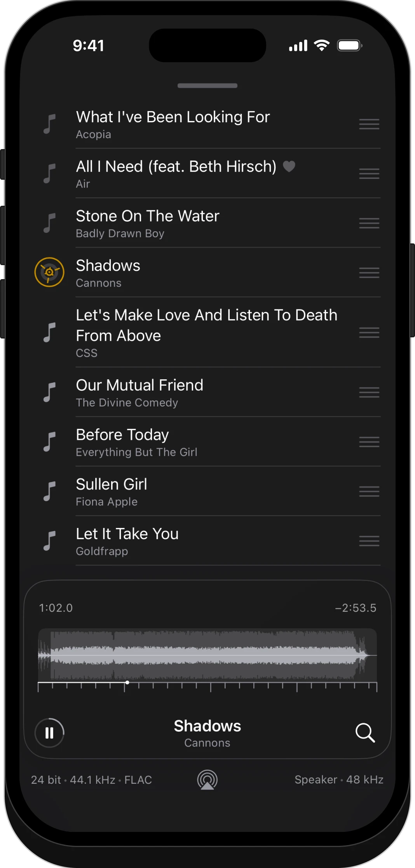
Task: Toggle elapsed time display 1:02.0
Action: coord(56,608)
